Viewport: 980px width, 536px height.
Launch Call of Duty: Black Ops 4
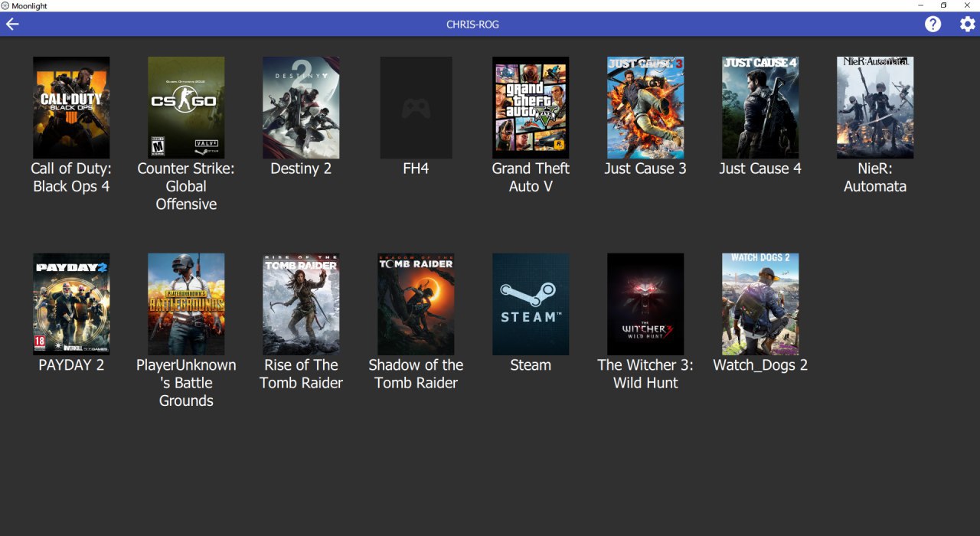coord(71,107)
